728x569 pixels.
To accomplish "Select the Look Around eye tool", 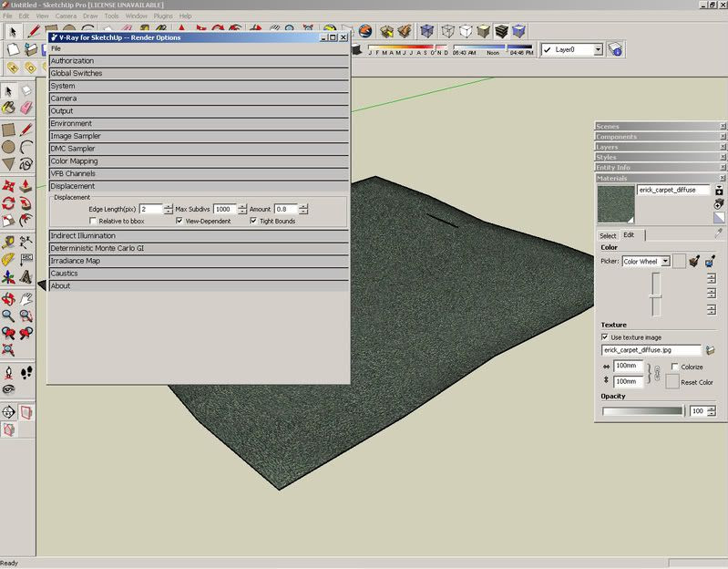I will click(x=8, y=389).
